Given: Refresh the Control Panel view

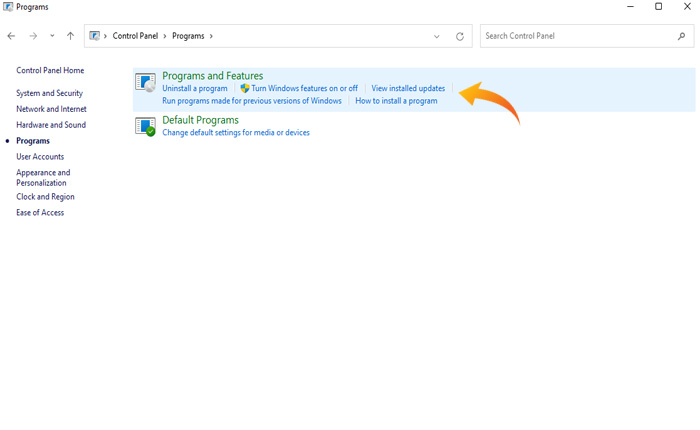Looking at the screenshot, I should coord(460,36).
